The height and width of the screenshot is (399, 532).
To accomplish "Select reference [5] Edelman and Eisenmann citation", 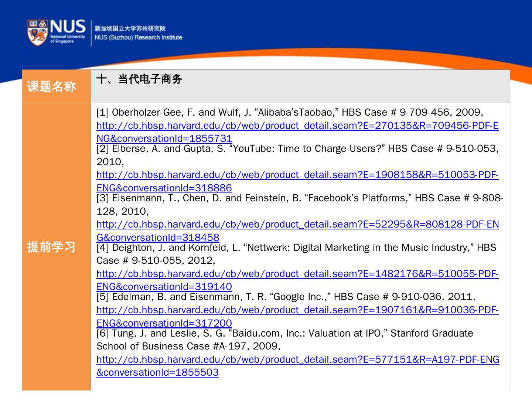I will 286,297.
